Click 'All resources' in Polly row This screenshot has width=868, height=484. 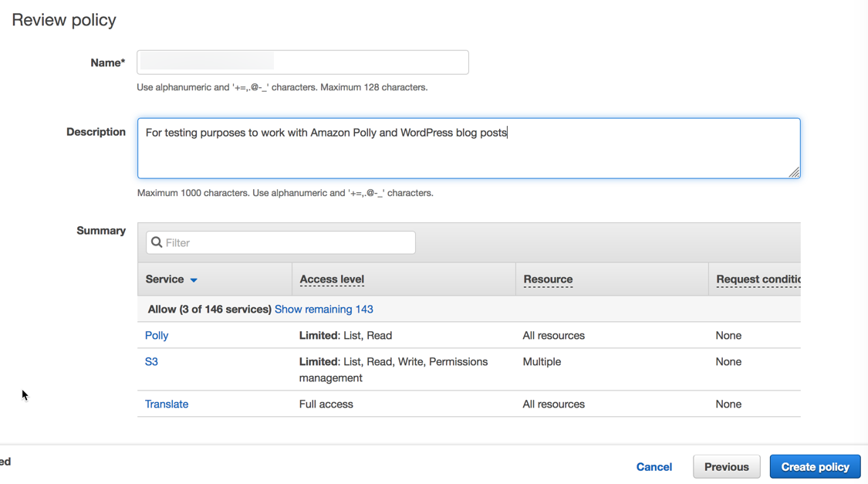tap(553, 336)
